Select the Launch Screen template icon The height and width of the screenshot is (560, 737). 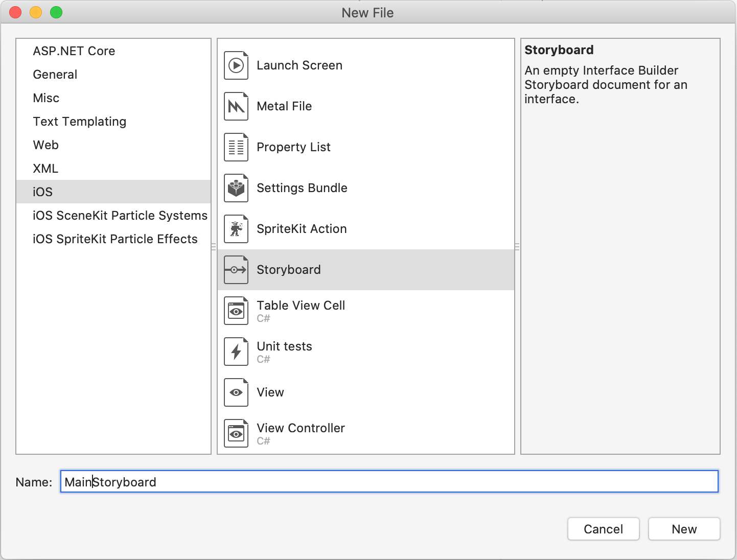236,65
